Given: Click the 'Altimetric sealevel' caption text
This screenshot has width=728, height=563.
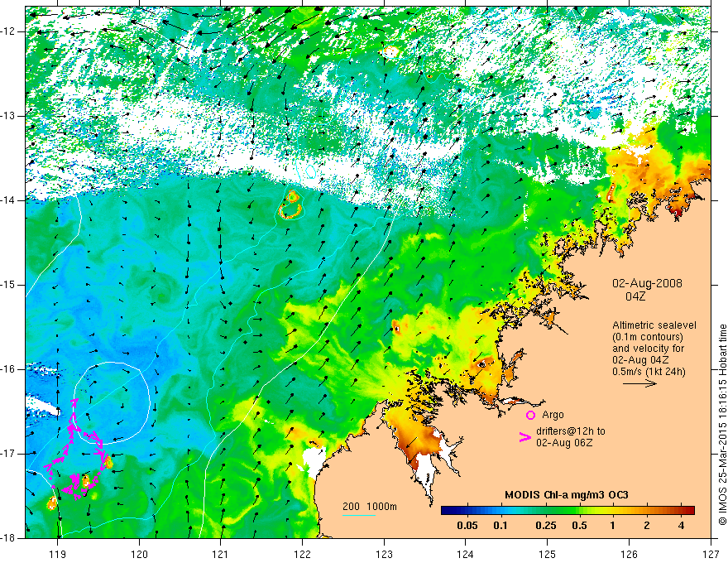Looking at the screenshot, I should (654, 325).
